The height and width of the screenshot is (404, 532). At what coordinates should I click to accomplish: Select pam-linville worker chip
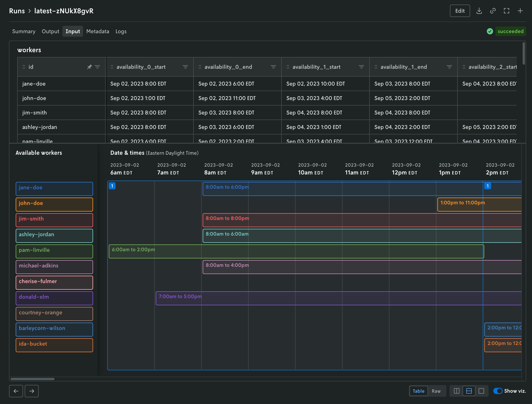coord(54,251)
